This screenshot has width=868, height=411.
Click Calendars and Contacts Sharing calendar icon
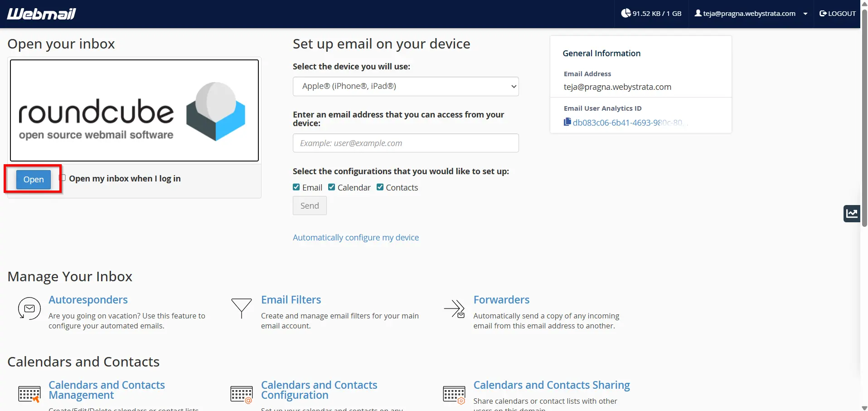454,394
